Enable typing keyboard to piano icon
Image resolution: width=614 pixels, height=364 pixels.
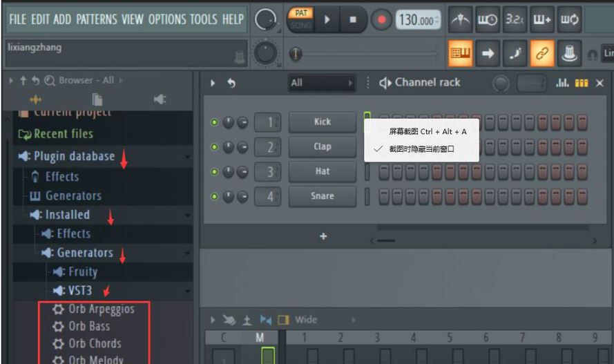click(x=461, y=53)
